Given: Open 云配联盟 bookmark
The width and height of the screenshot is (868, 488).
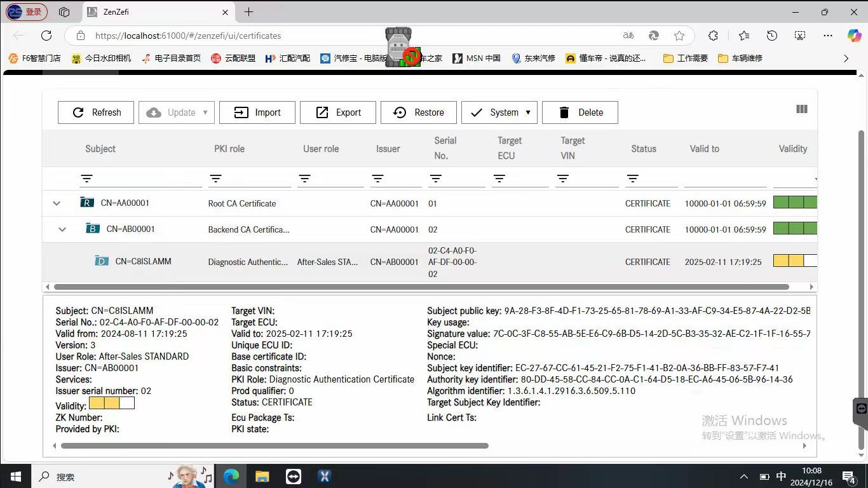Looking at the screenshot, I should pyautogui.click(x=233, y=58).
